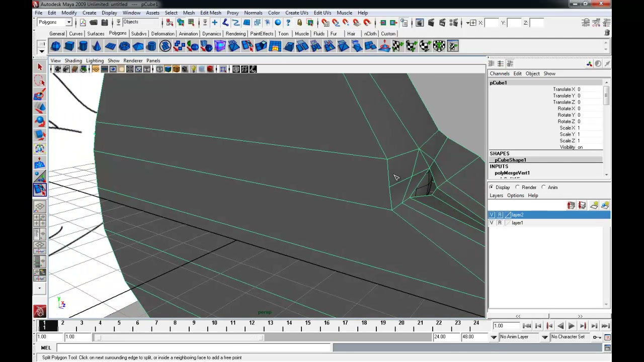Viewport: 644px width, 362px height.
Task: Activate the Select tool arrow icon
Action: tap(40, 67)
